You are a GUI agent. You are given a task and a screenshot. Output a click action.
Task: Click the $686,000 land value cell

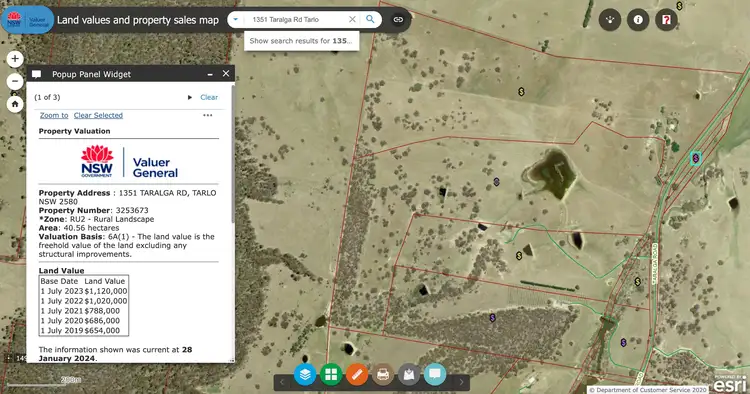tap(102, 321)
